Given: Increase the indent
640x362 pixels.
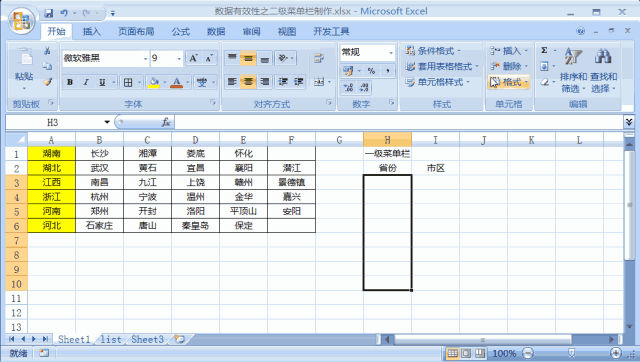Looking at the screenshot, I should point(299,82).
